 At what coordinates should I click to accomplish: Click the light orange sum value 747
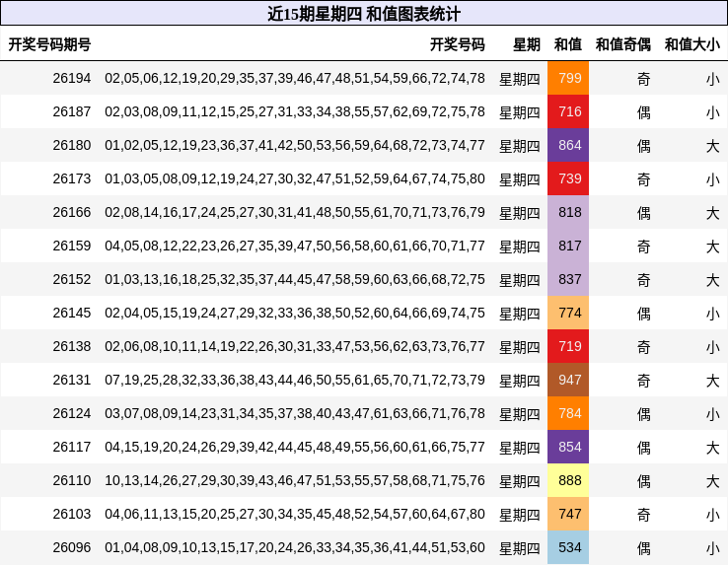[x=568, y=514]
